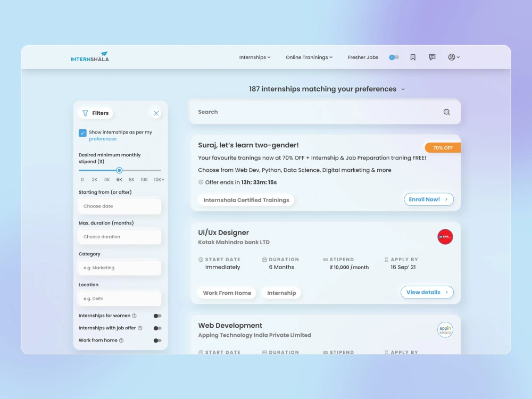
Task: Click the 6 Months duration value
Action: 281,267
